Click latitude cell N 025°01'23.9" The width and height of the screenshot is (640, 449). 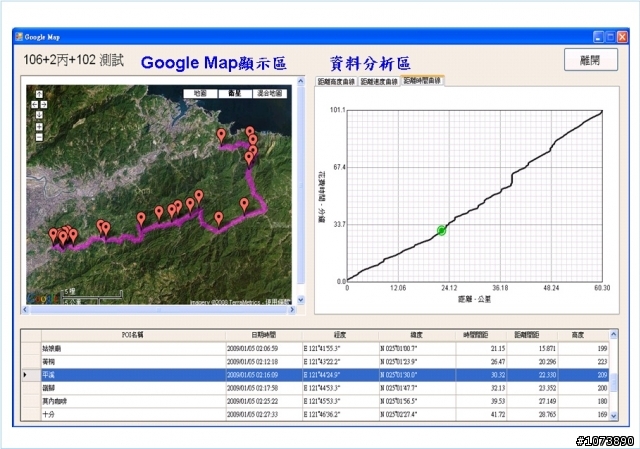tap(417, 362)
